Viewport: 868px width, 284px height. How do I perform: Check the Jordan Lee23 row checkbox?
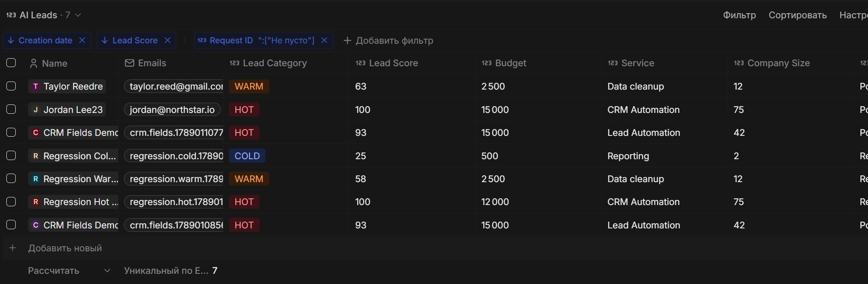pyautogui.click(x=11, y=110)
